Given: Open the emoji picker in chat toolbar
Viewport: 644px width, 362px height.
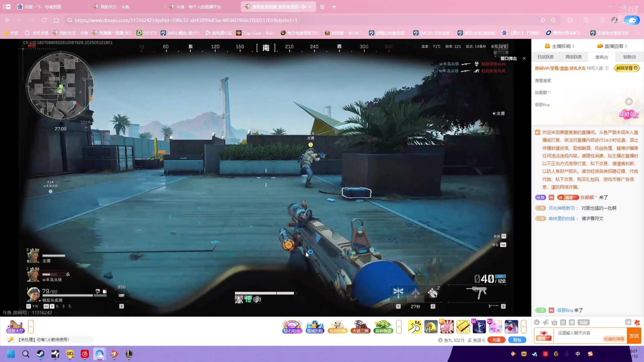Looking at the screenshot, I should coord(537,322).
